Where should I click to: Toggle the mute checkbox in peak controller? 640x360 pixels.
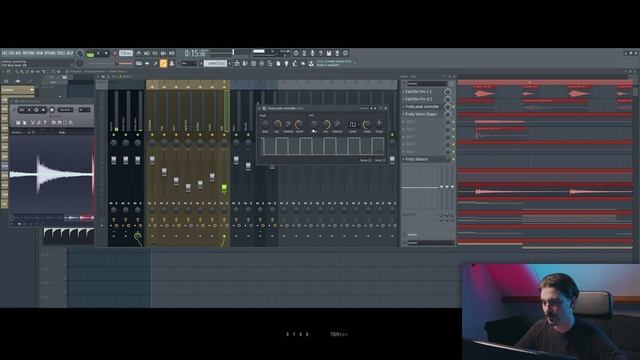tap(384, 160)
